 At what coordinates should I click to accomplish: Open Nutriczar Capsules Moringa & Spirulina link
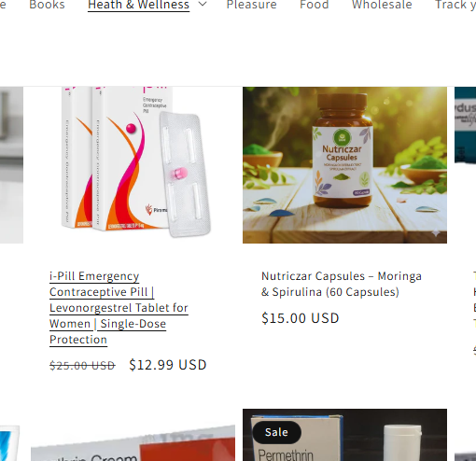coord(342,284)
